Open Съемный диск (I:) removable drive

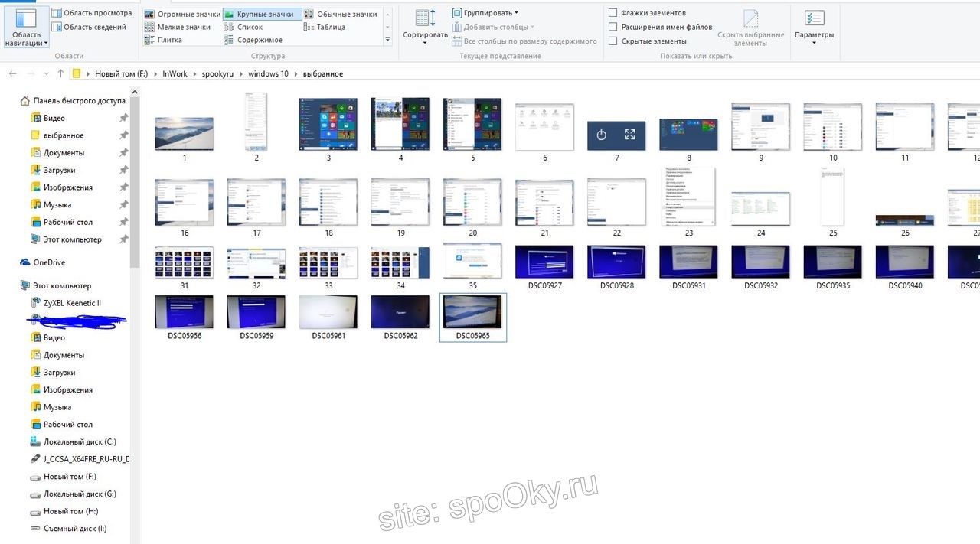click(x=75, y=529)
